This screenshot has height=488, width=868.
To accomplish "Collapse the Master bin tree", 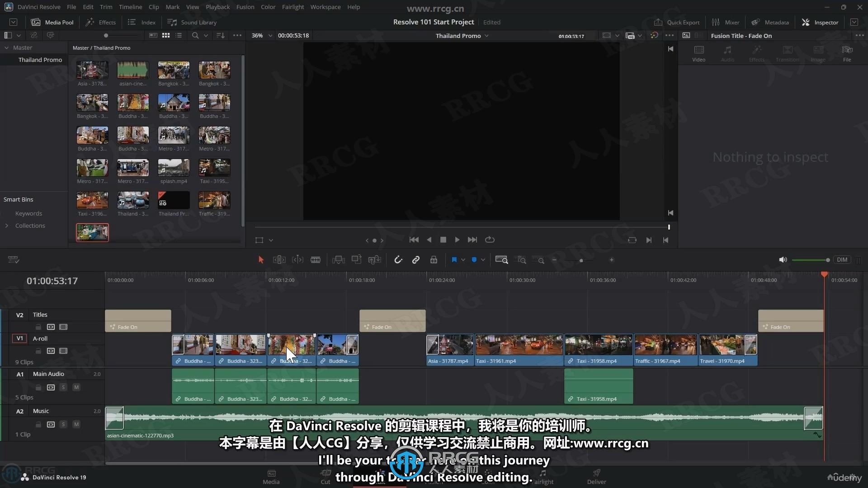I will coord(7,47).
